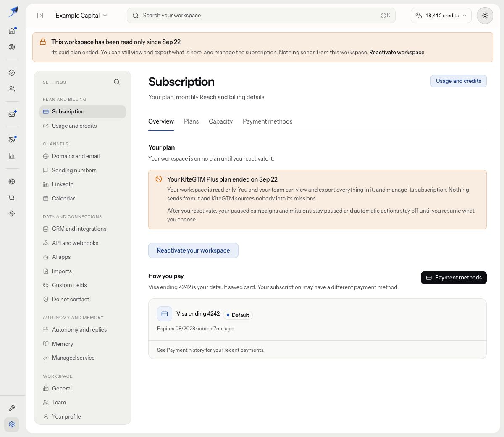The image size is (504, 437).
Task: Open the handshake deals icon in rail
Action: 12,140
